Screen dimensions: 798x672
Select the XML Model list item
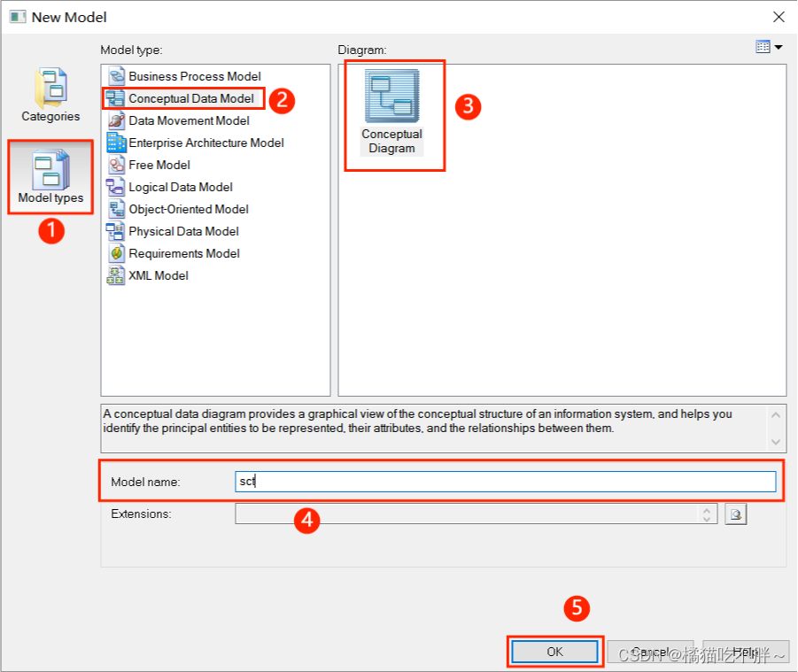tap(158, 275)
